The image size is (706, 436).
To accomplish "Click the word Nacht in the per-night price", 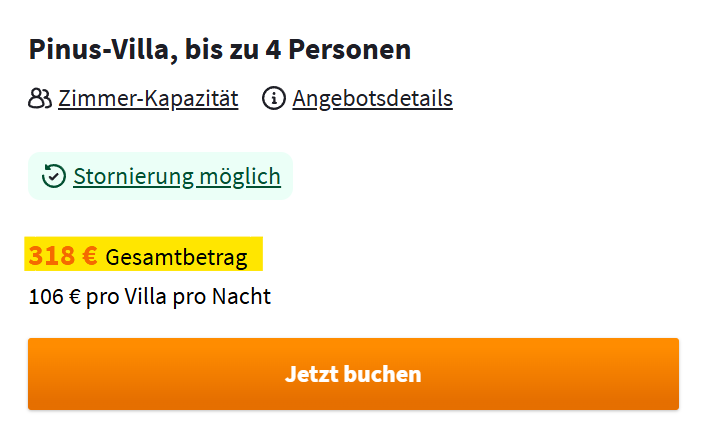I will pos(241,297).
